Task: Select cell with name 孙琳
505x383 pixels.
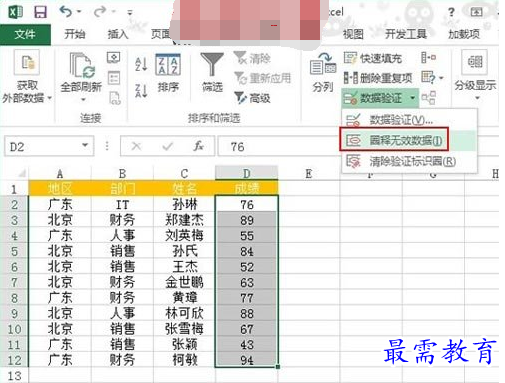Action: pos(184,204)
